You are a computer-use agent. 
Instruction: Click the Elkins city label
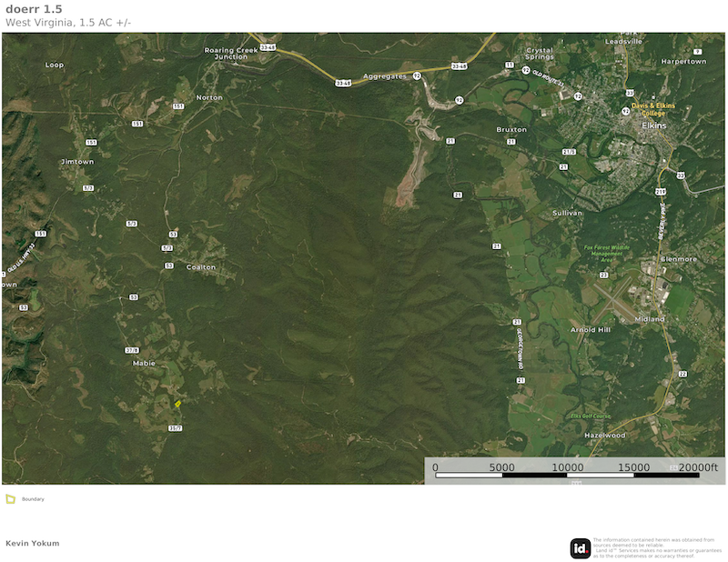tap(653, 125)
